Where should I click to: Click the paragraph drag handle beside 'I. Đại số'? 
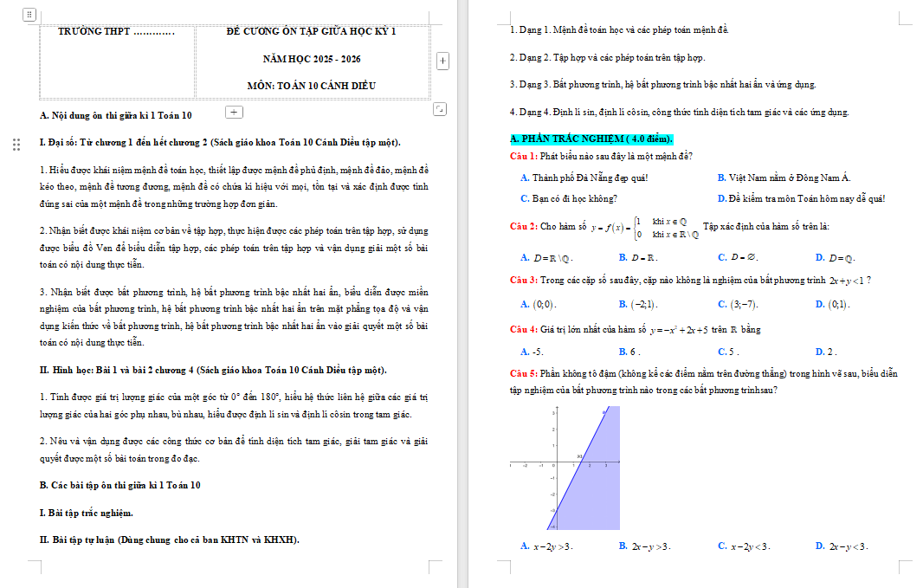(x=16, y=145)
